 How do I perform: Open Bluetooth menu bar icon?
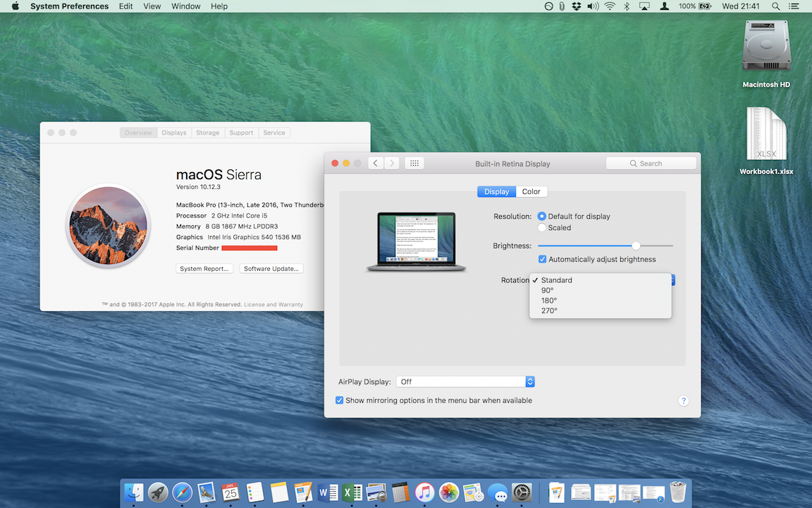coord(627,6)
